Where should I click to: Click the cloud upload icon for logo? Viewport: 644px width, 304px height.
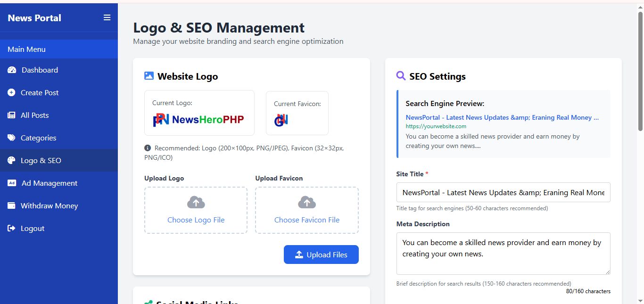click(x=196, y=203)
